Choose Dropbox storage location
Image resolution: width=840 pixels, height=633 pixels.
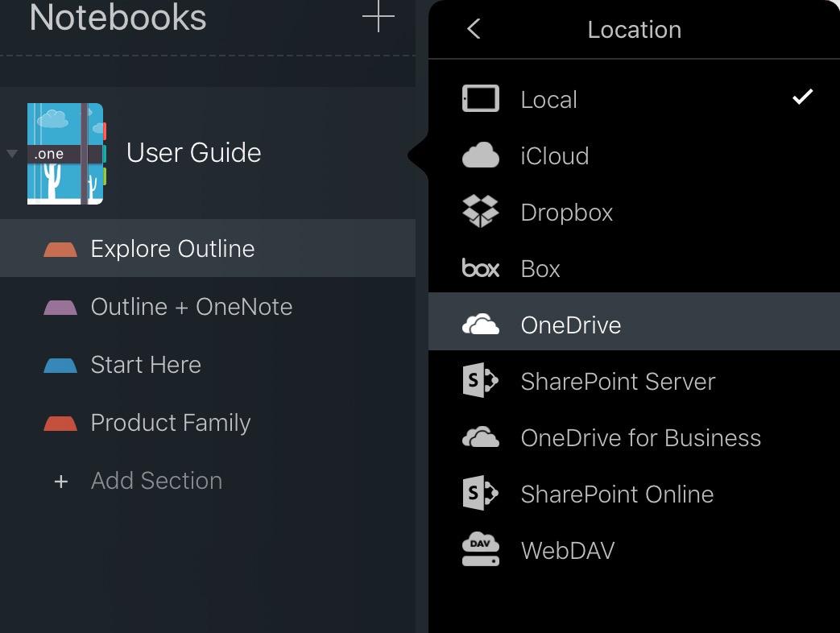click(x=635, y=212)
